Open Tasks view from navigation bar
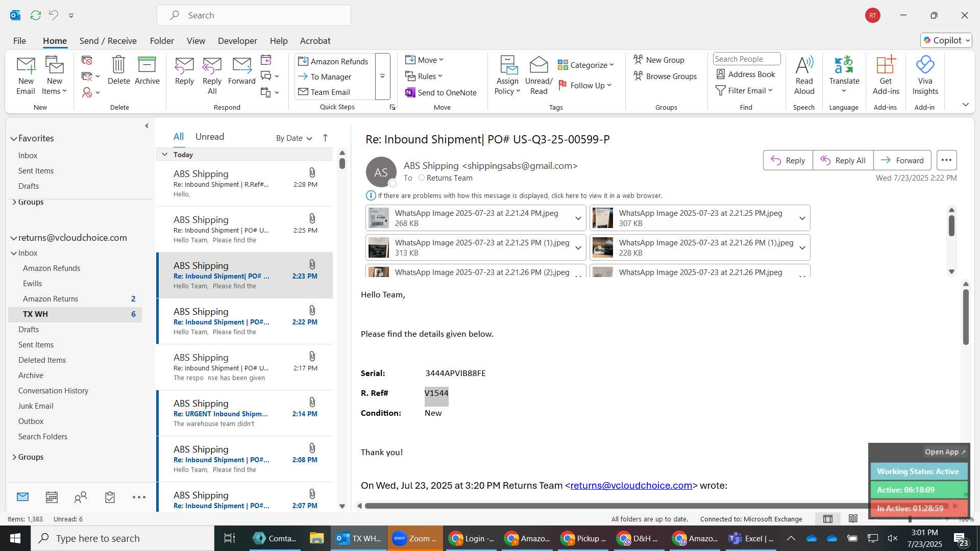The width and height of the screenshot is (980, 551). 110,497
